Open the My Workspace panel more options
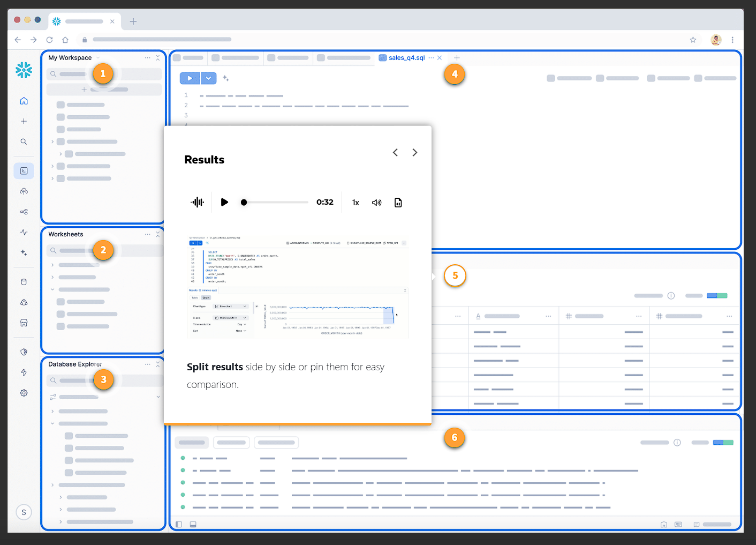Screen dimensions: 756x545 point(147,57)
